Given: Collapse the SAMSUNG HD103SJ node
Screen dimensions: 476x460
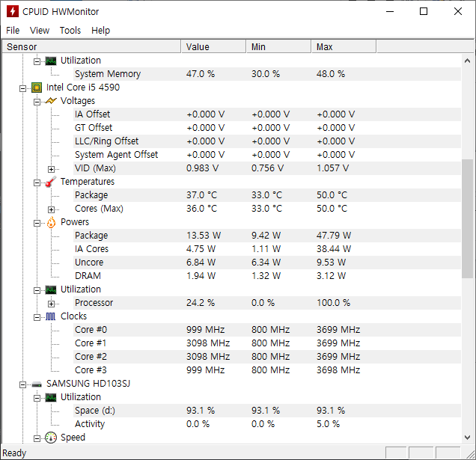Looking at the screenshot, I should [x=22, y=384].
